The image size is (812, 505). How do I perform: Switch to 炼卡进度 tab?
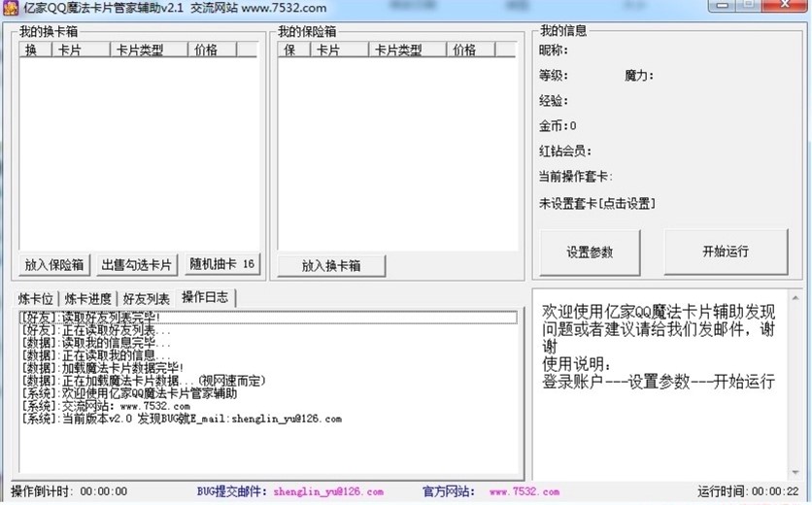click(88, 299)
